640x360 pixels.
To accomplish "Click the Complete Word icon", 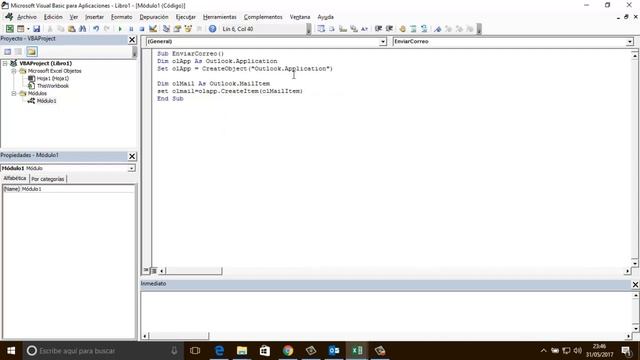I will click(364, 29).
